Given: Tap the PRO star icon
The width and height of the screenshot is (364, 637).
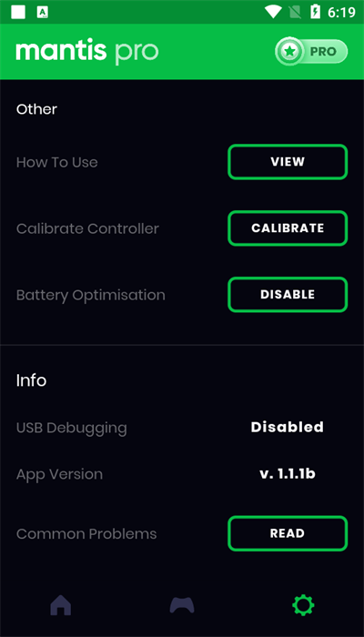Looking at the screenshot, I should pyautogui.click(x=289, y=52).
